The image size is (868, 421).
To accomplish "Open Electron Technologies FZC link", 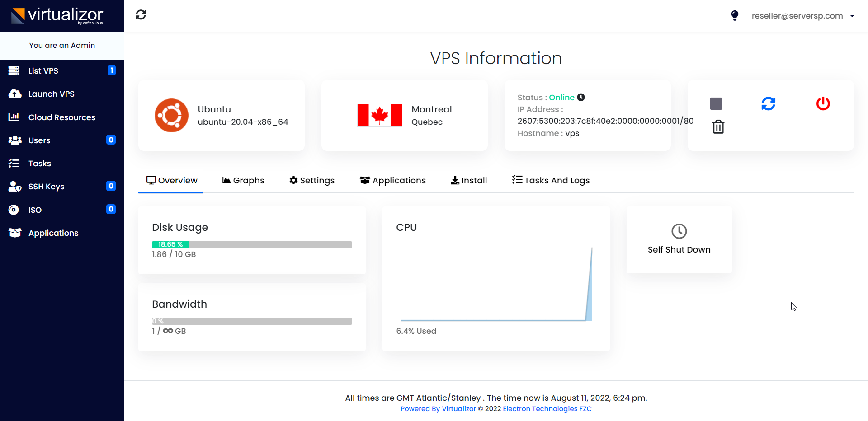I will [547, 409].
